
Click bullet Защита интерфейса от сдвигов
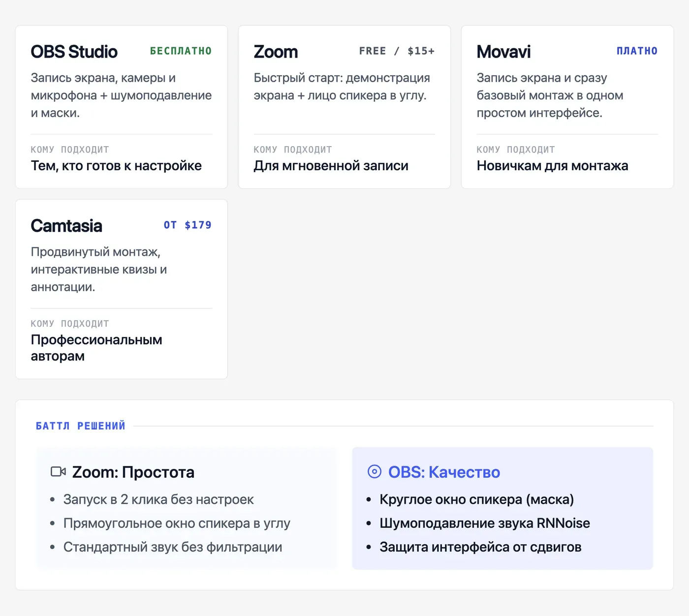point(481,547)
